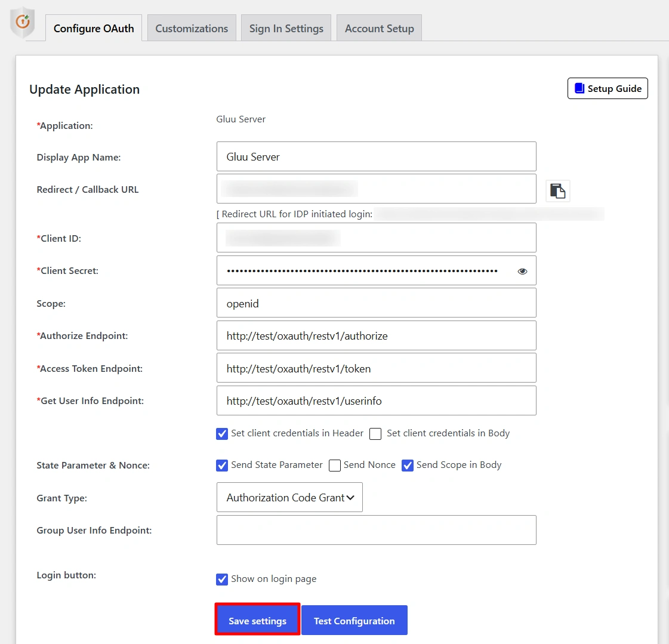Click the '*Client Secret:' label
The width and height of the screenshot is (669, 644).
[x=67, y=270]
